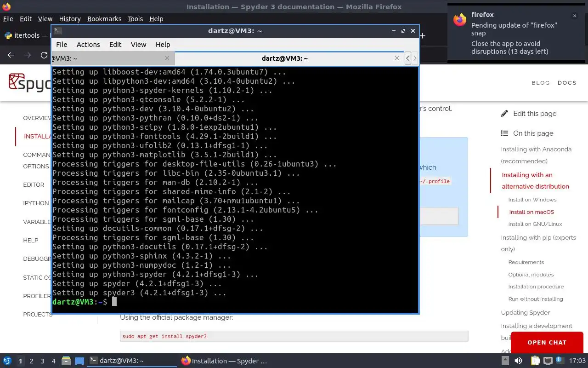The width and height of the screenshot is (588, 368).
Task: Click the pencil icon beside Edit this page
Action: point(504,113)
